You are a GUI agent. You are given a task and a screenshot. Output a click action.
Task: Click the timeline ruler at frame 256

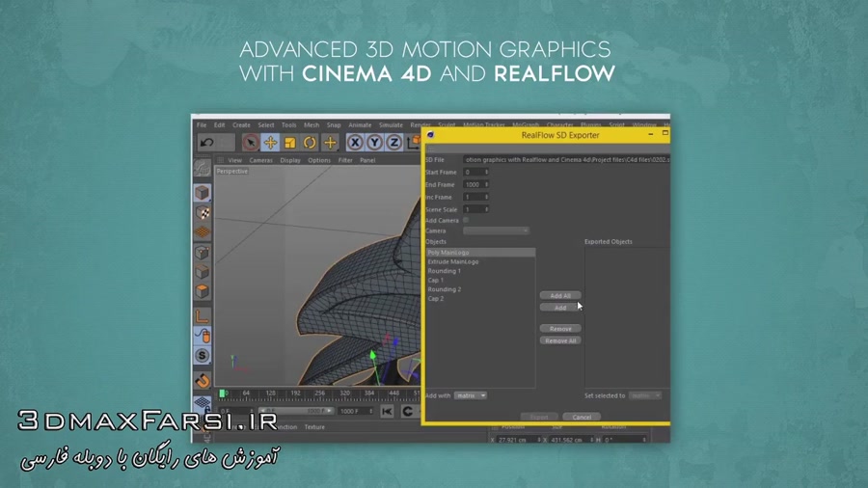tap(319, 393)
